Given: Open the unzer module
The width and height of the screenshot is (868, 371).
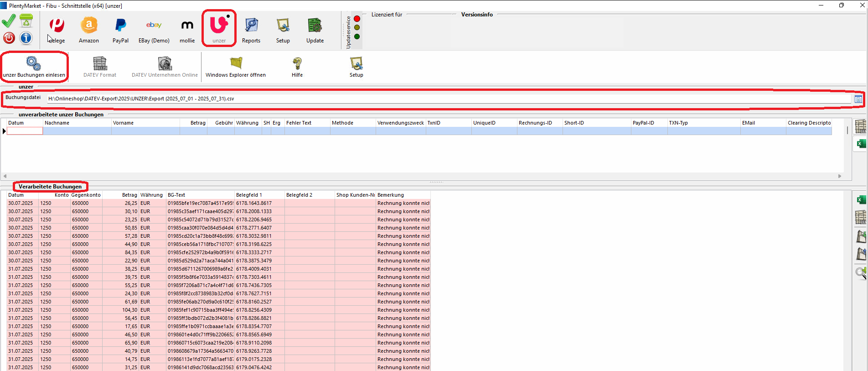Looking at the screenshot, I should click(219, 29).
